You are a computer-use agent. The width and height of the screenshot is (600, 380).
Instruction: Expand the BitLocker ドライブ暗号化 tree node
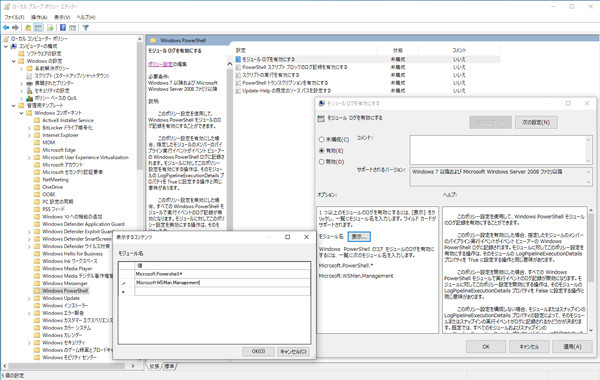pyautogui.click(x=29, y=128)
